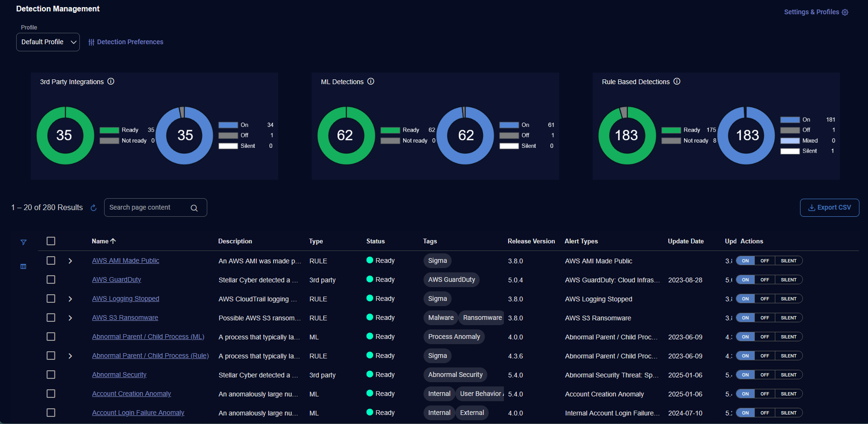Click the ML Detections On/Off donut chart
Viewport: 868px width, 424px height.
(466, 135)
